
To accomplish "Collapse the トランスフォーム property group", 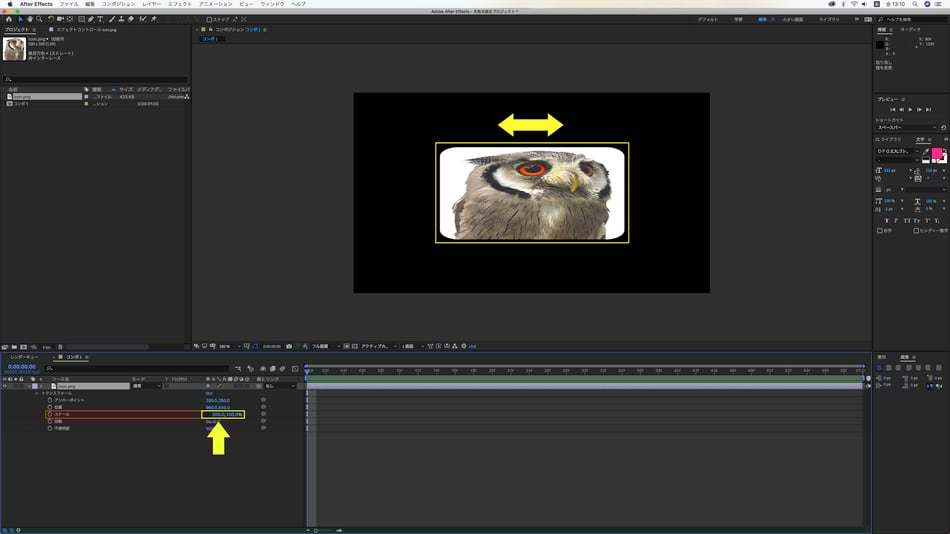I will tap(37, 393).
